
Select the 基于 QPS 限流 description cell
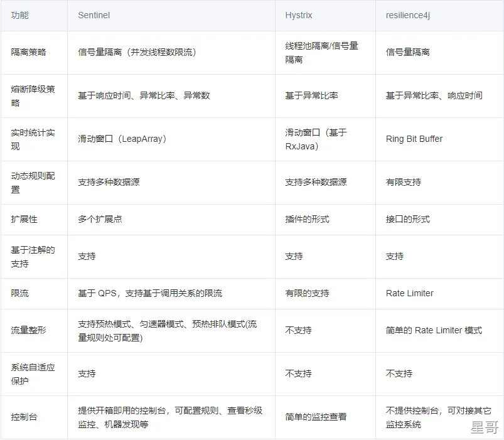click(149, 293)
